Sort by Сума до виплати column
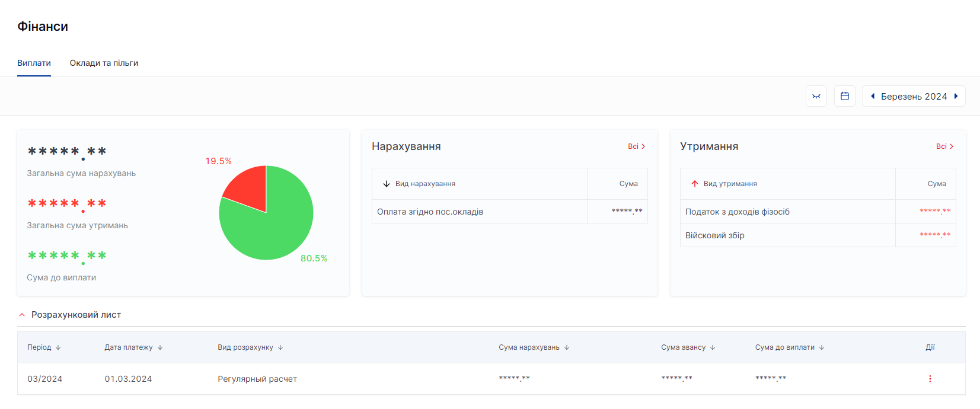Image resolution: width=980 pixels, height=409 pixels. pos(790,347)
